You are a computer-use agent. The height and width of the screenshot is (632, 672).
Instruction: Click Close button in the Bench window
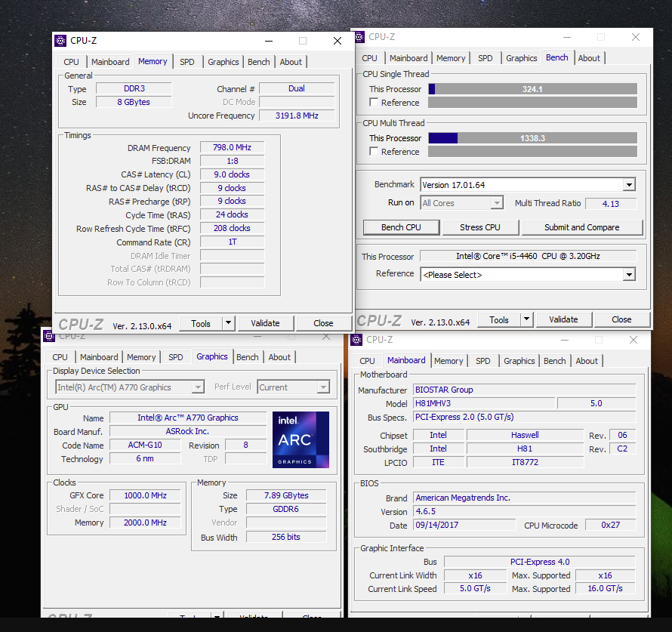point(621,319)
